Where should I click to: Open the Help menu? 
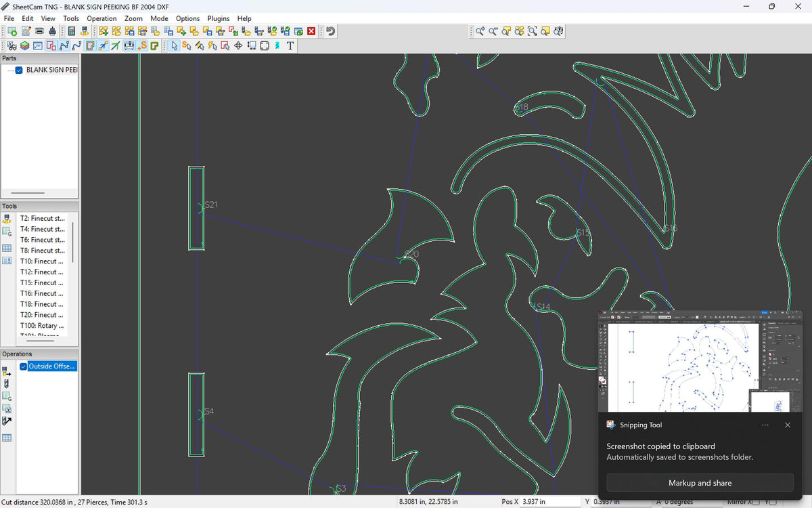[x=244, y=18]
